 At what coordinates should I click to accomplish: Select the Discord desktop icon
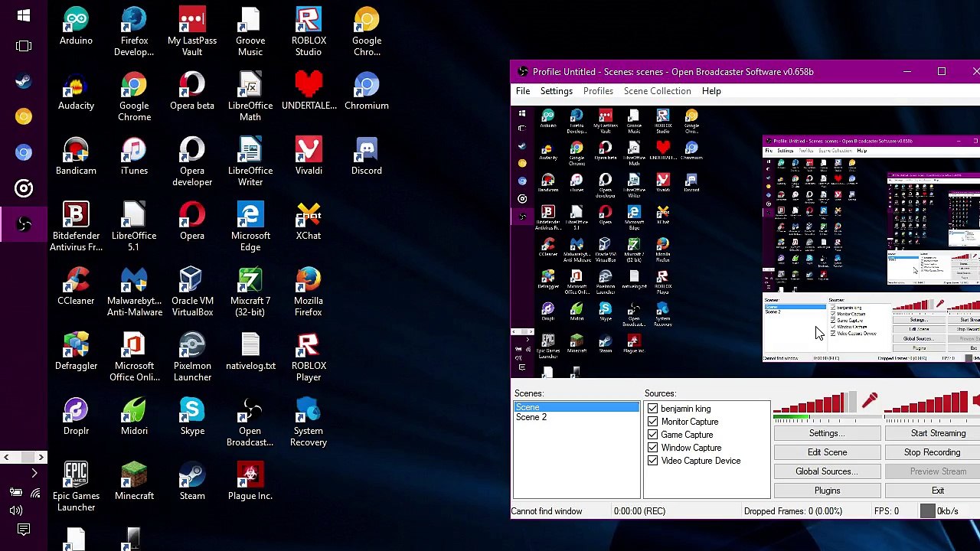click(x=367, y=156)
